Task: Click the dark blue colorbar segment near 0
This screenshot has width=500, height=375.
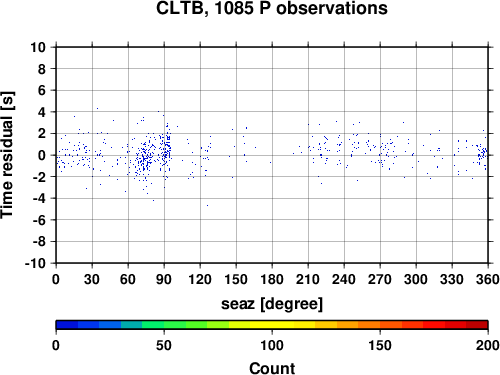Action: pyautogui.click(x=67, y=325)
